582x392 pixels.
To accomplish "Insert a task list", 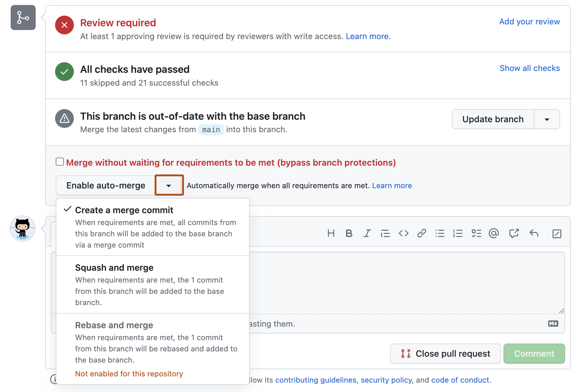I will 476,233.
